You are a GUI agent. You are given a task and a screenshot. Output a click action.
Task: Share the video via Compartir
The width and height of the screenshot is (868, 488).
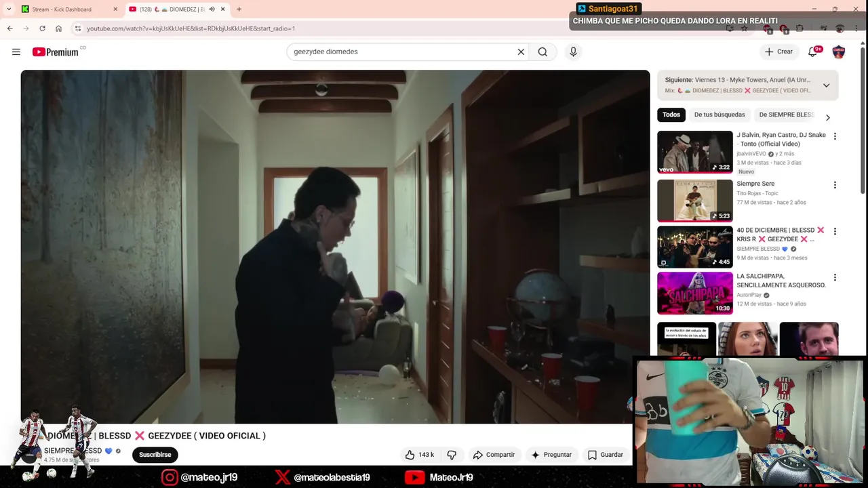click(494, 455)
